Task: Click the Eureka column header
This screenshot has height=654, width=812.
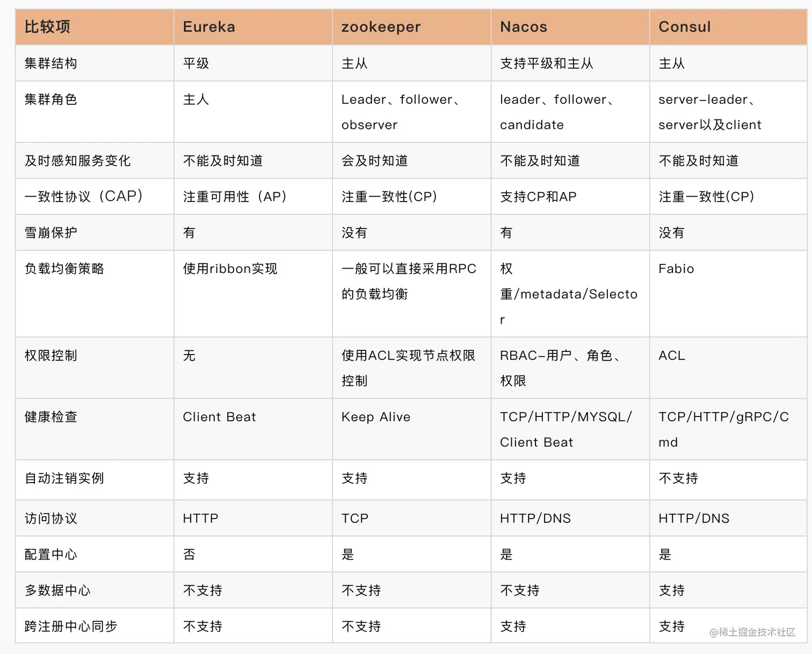Action: point(209,26)
